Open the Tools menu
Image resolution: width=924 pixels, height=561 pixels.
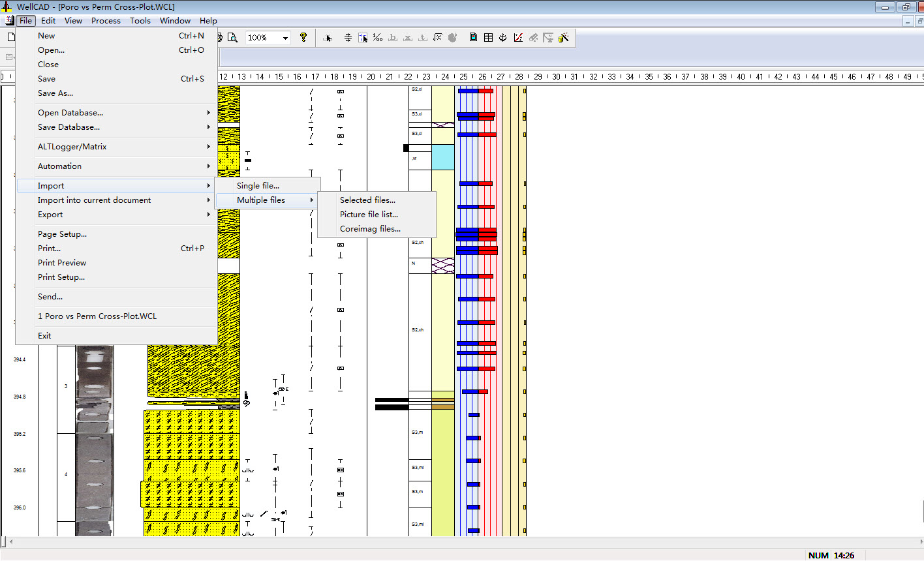140,20
